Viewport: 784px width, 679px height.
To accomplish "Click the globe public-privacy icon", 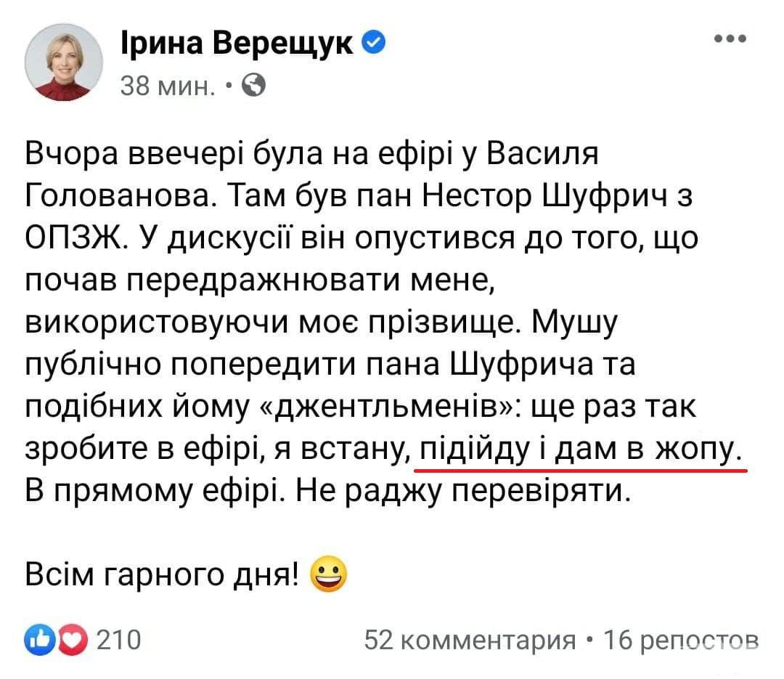I will pyautogui.click(x=254, y=86).
